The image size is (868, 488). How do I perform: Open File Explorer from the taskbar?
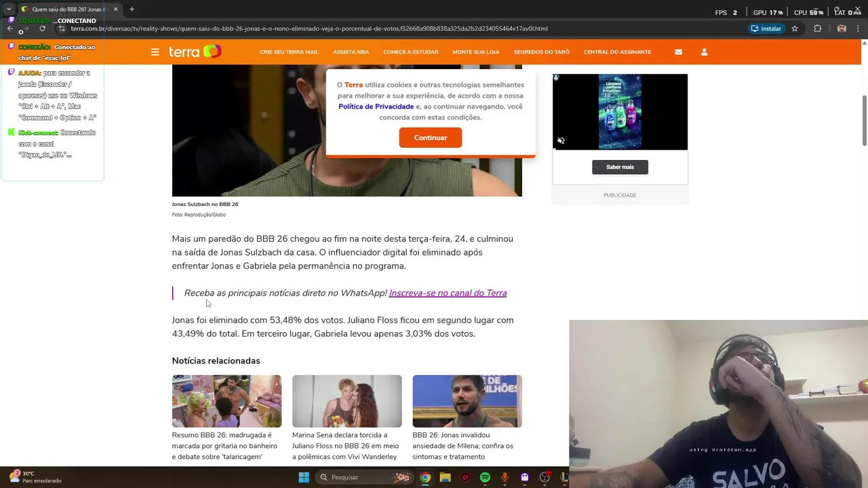pyautogui.click(x=445, y=477)
